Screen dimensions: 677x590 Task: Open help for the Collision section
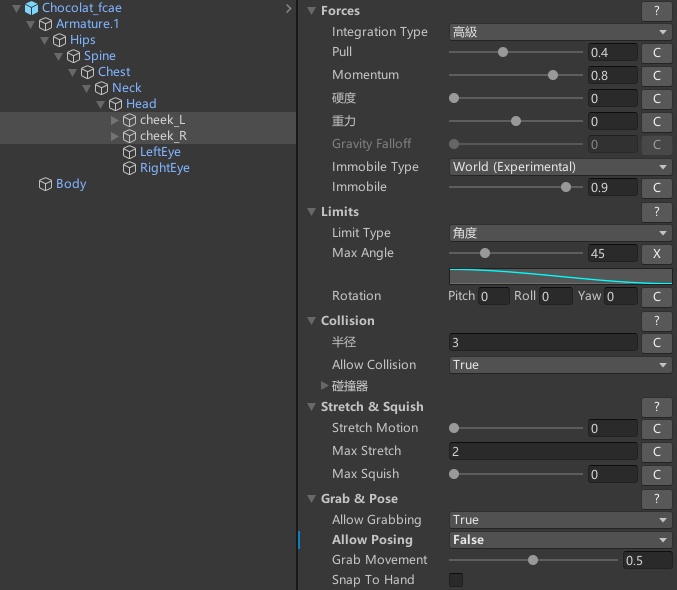tap(656, 321)
